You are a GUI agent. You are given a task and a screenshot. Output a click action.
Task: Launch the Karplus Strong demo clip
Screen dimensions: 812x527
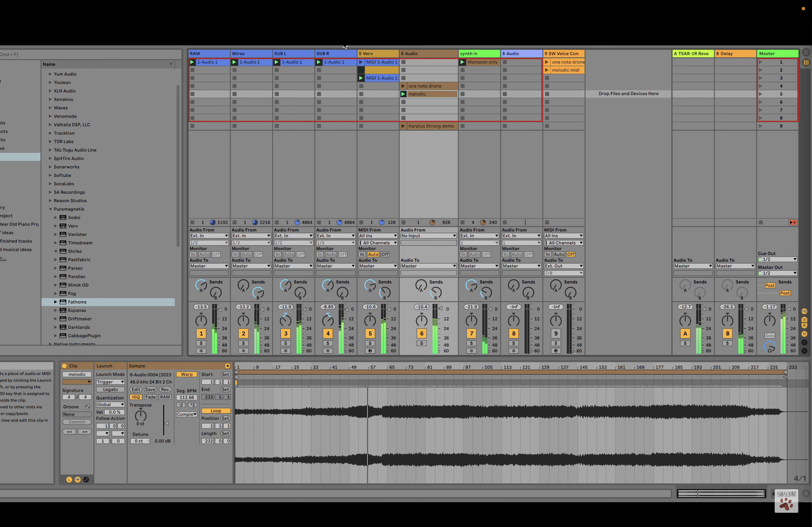(x=403, y=126)
